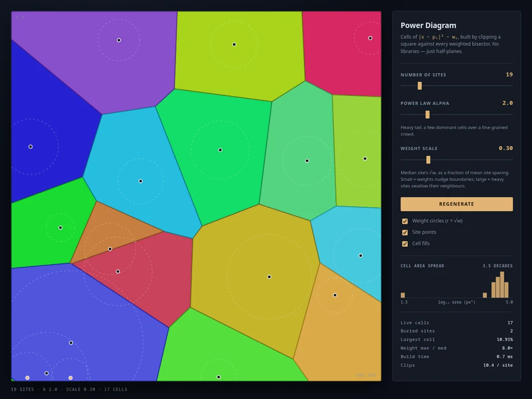Toggle the Weight circles checkbox
Viewport: 532px width, 399px height.
[x=405, y=221]
